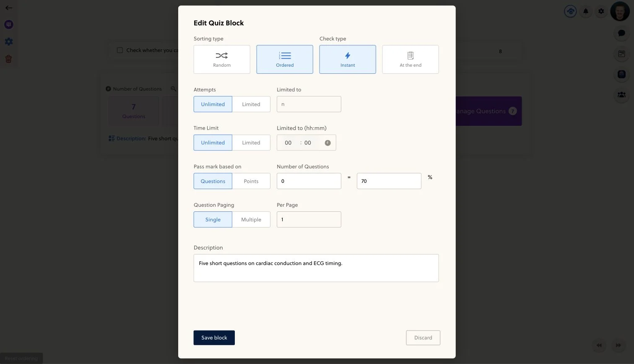Click the hours field of the time limit
634x364 pixels.
click(288, 143)
